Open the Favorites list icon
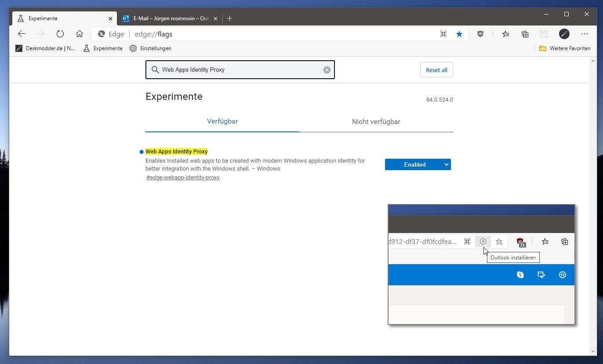The height and width of the screenshot is (364, 603). tap(506, 34)
